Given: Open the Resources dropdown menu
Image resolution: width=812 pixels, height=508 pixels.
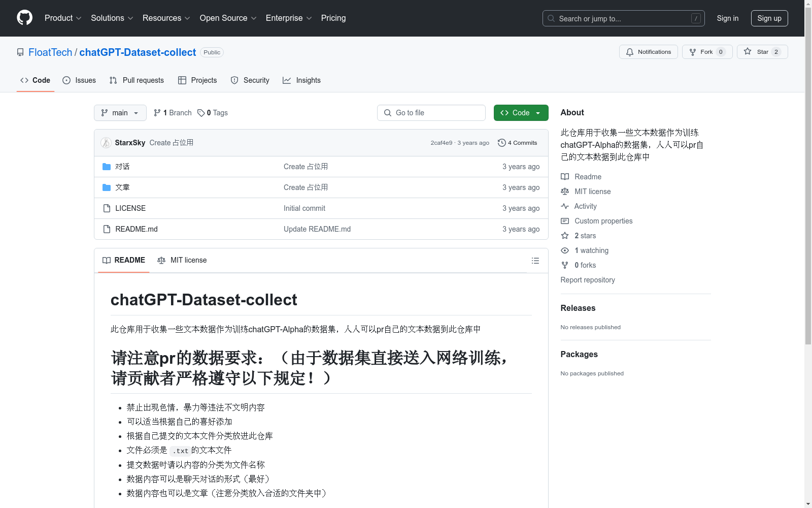Looking at the screenshot, I should tap(166, 18).
